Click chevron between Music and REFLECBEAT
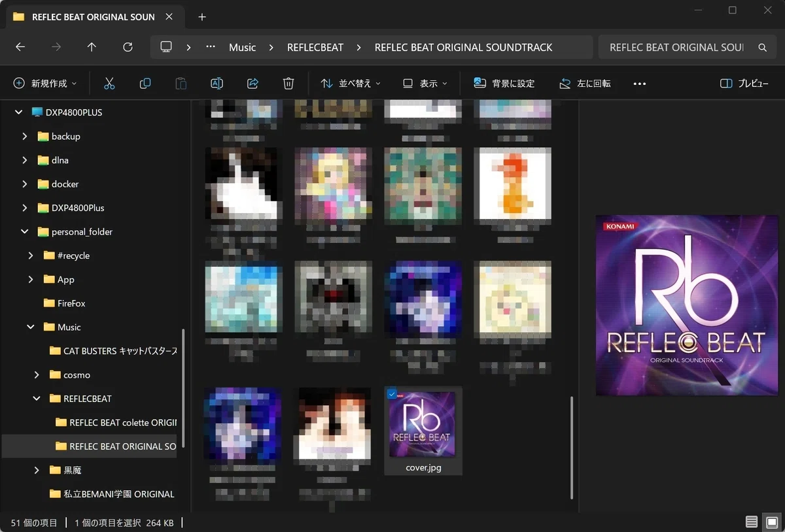Viewport: 785px width, 532px height. click(x=271, y=48)
